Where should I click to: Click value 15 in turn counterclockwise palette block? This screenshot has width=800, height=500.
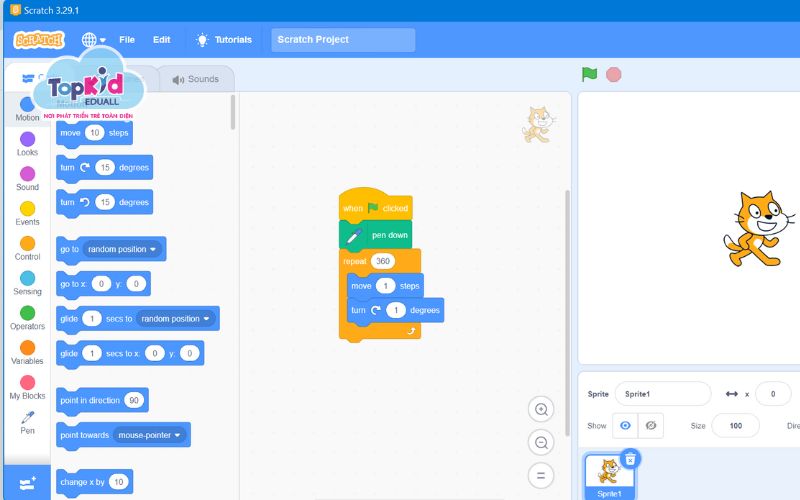point(105,203)
